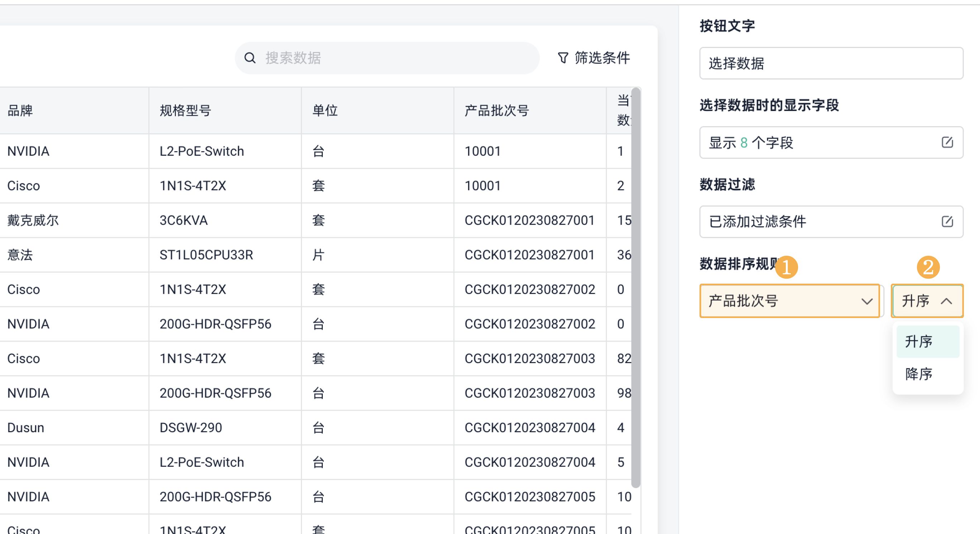Click edit icon for filter conditions
This screenshot has height=534, width=980.
[947, 221]
